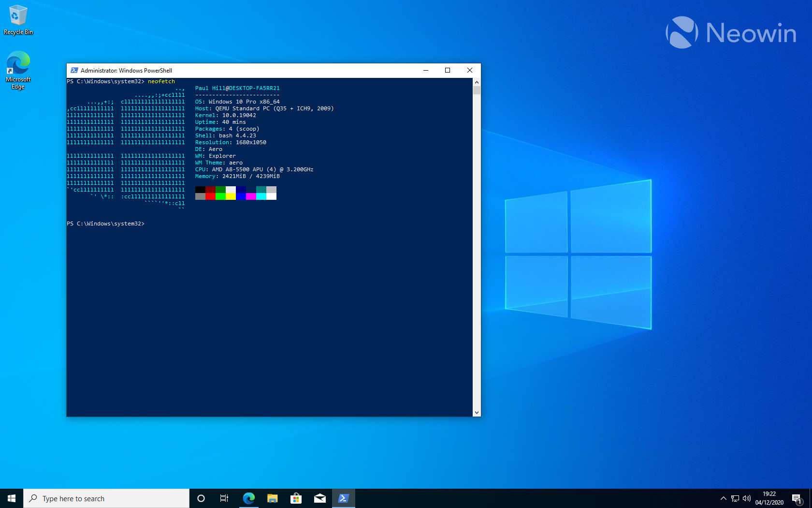
Task: Maximize the PowerShell window
Action: [447, 70]
